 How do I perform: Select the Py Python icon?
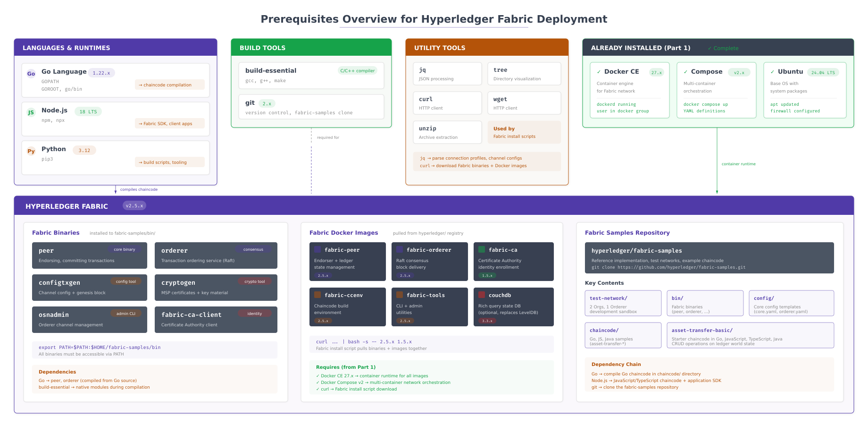[31, 152]
